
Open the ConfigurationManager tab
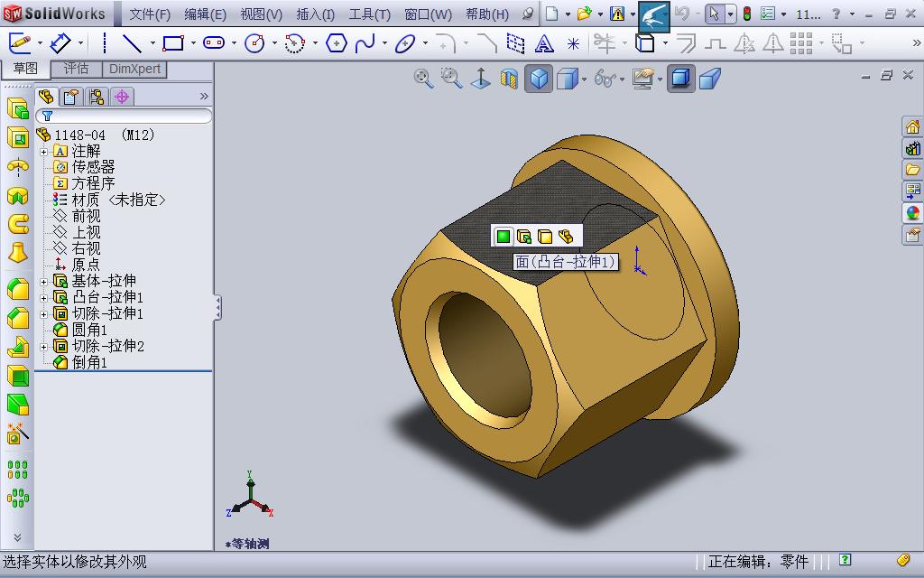[97, 96]
